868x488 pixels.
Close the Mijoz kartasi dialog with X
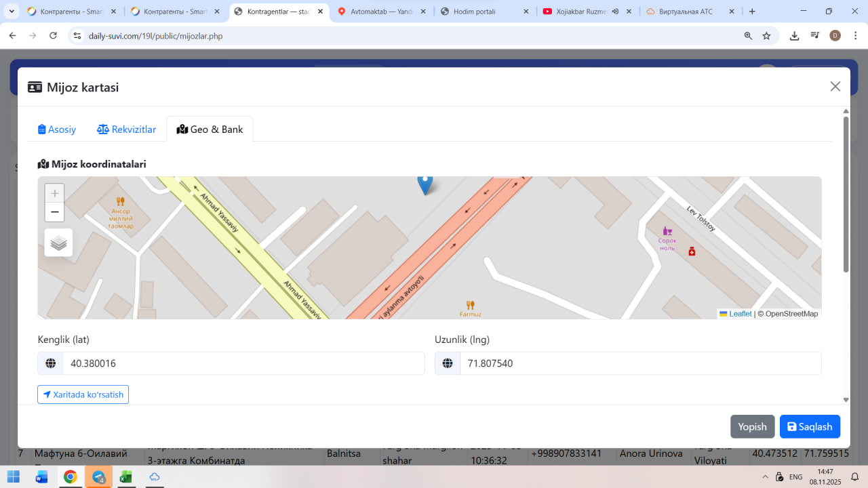coord(835,86)
